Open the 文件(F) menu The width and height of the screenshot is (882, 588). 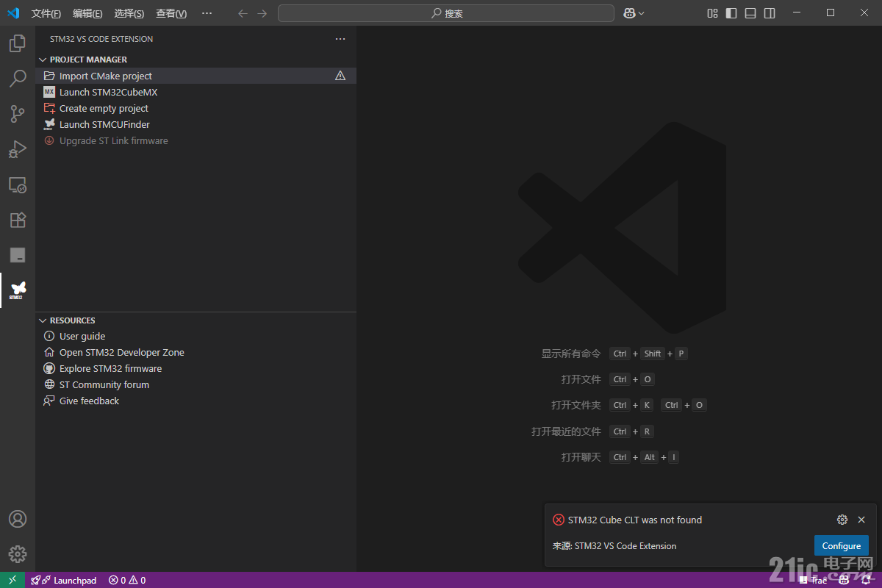(46, 13)
